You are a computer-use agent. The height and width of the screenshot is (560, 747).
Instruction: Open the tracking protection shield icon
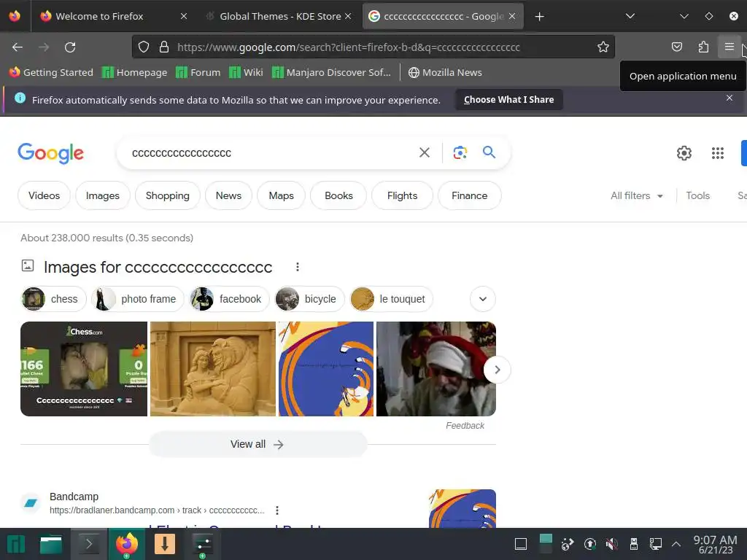[x=144, y=47]
